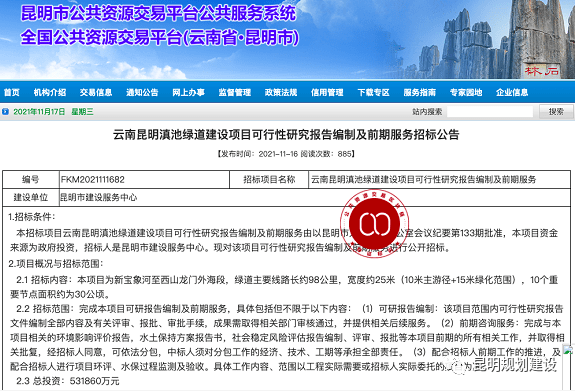
Task: Open the 机构介绍 menu item
Action: click(50, 92)
